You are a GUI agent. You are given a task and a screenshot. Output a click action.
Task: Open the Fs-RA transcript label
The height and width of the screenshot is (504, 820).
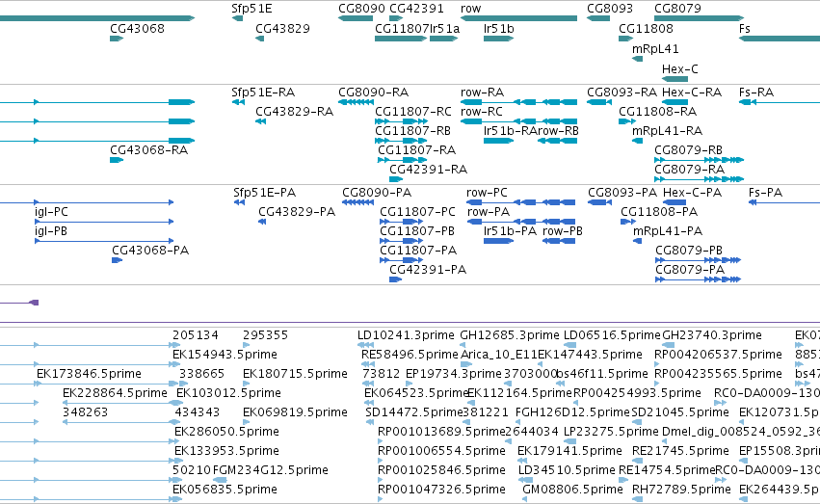tap(756, 92)
